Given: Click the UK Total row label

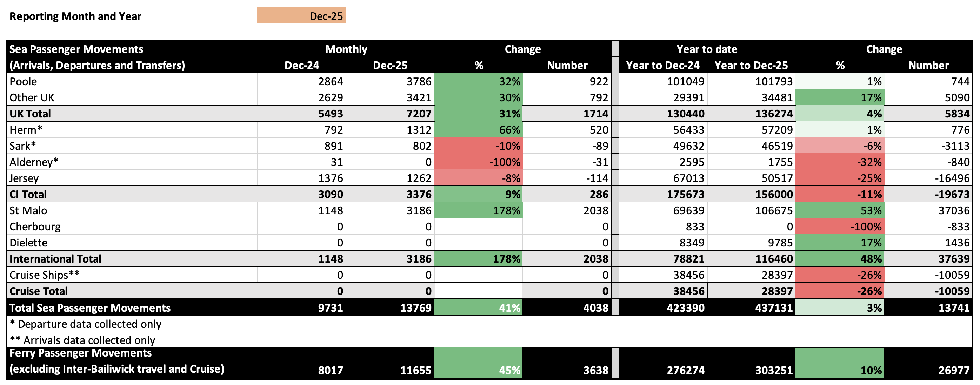Looking at the screenshot, I should 30,114.
